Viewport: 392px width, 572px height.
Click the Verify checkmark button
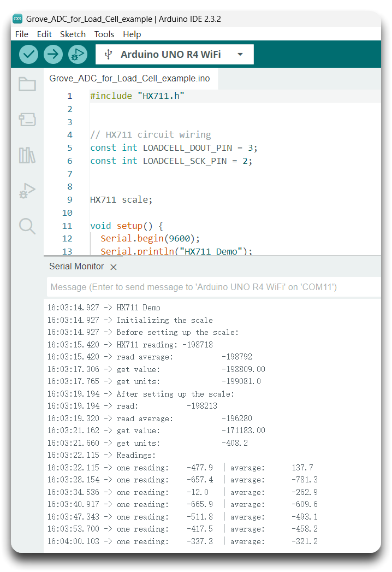click(28, 54)
